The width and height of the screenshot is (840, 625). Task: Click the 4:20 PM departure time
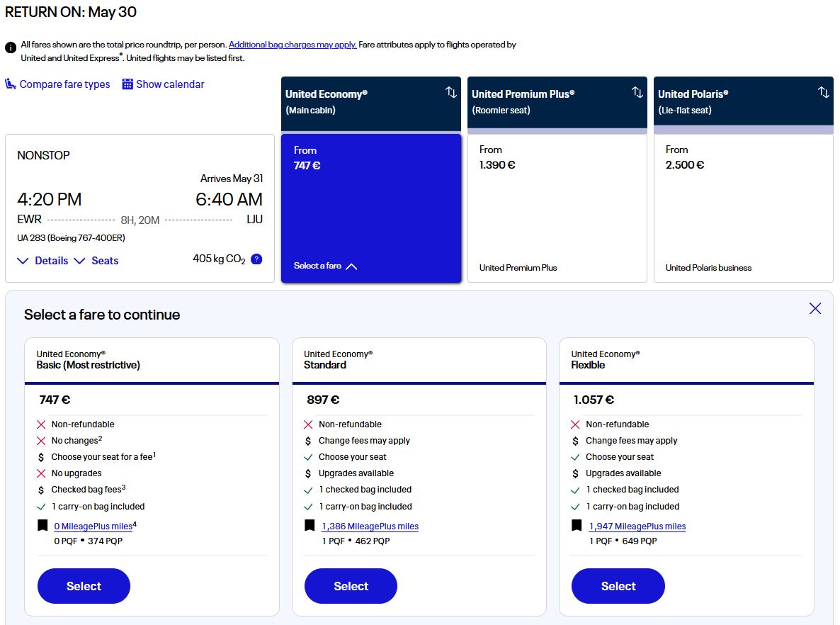[x=50, y=199]
